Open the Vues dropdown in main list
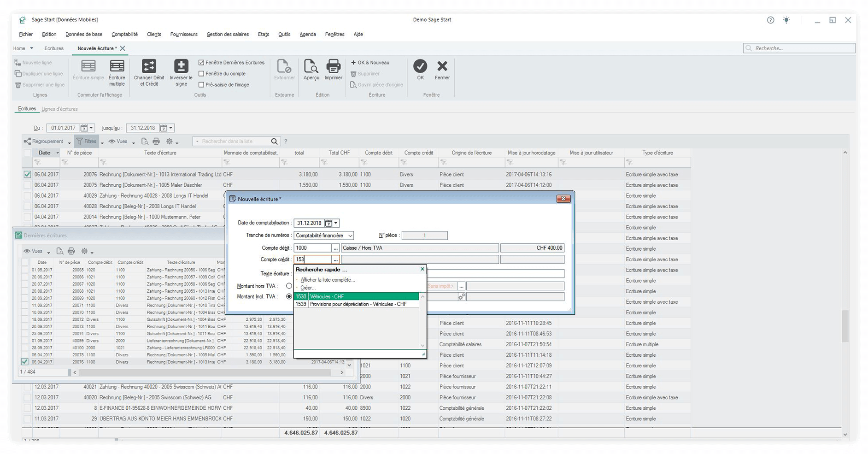The height and width of the screenshot is (454, 868). coord(134,142)
